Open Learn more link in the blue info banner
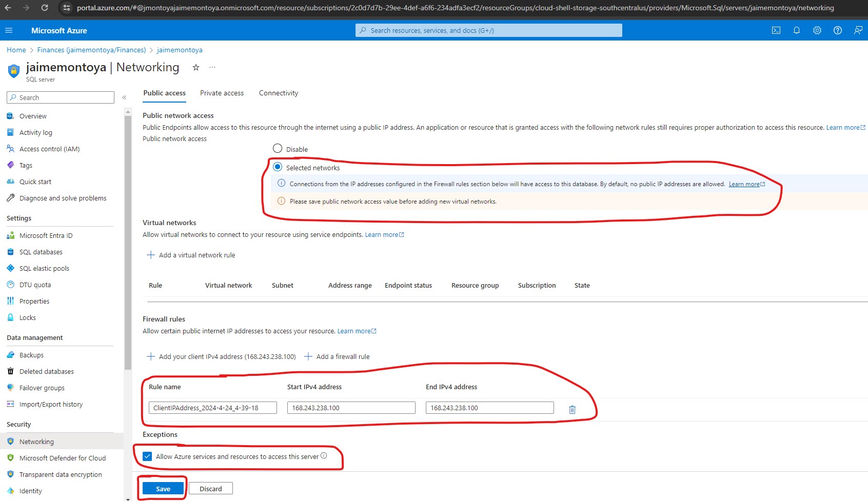This screenshot has width=868, height=501. [746, 184]
